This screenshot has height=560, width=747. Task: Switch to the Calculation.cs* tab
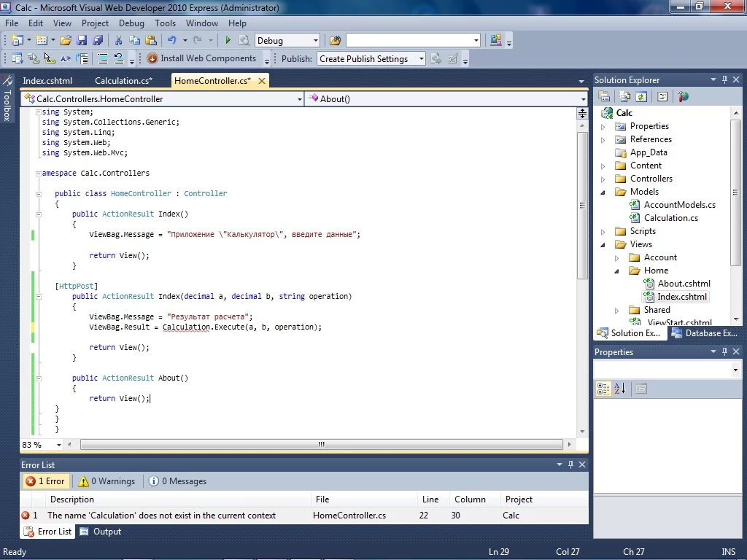[x=123, y=81]
